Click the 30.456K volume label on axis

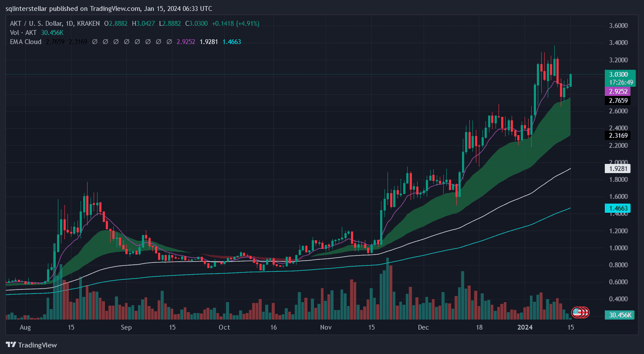pyautogui.click(x=618, y=315)
